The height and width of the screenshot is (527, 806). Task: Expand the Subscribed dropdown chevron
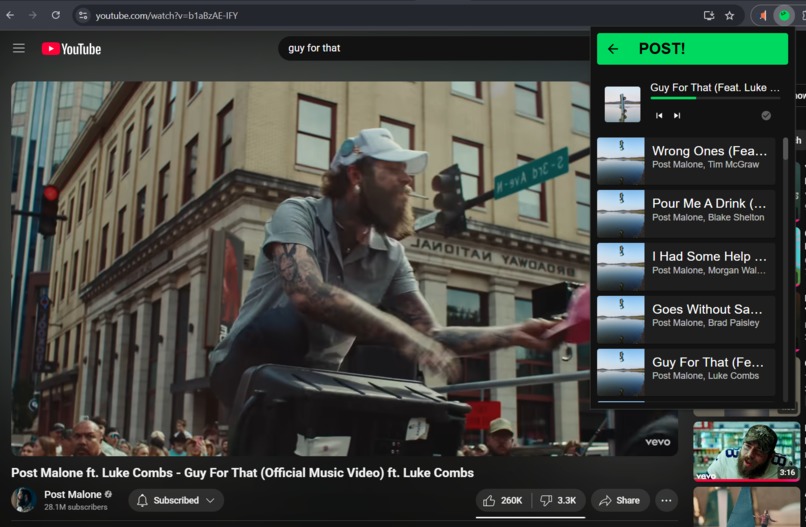coord(210,500)
